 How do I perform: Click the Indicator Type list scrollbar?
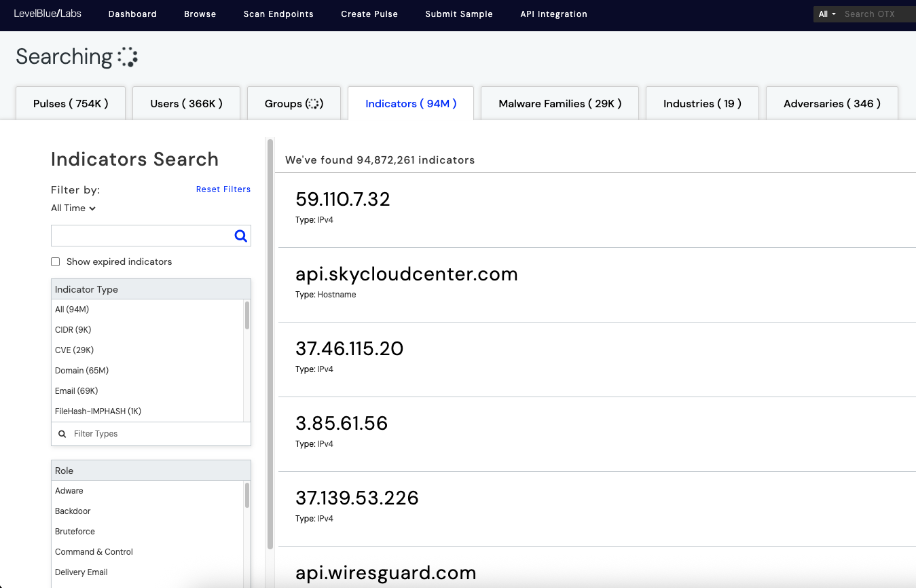pos(247,316)
